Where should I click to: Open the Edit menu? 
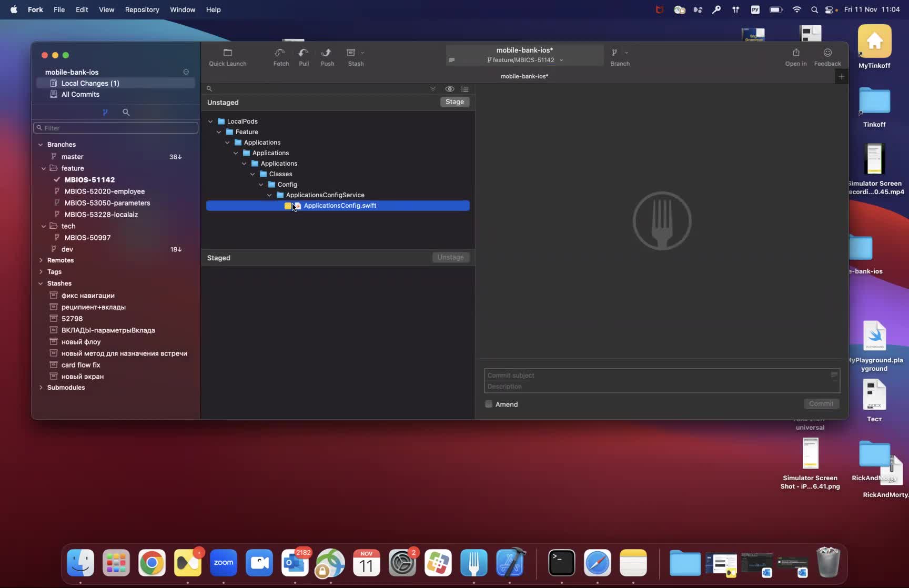82,9
